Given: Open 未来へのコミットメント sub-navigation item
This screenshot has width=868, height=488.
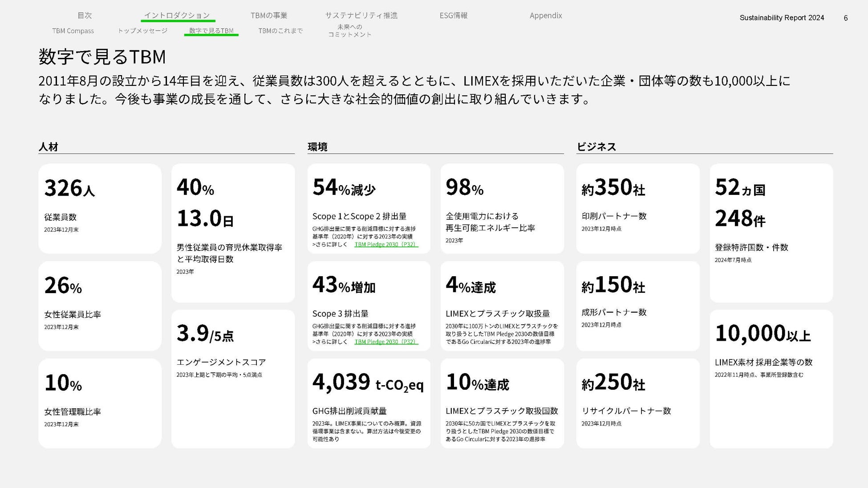Looking at the screenshot, I should tap(350, 31).
